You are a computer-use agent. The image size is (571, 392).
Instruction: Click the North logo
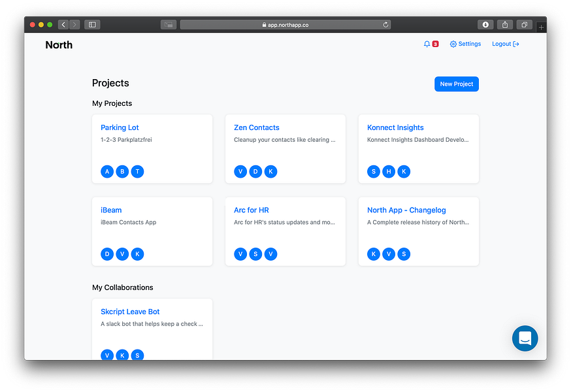[x=59, y=45]
